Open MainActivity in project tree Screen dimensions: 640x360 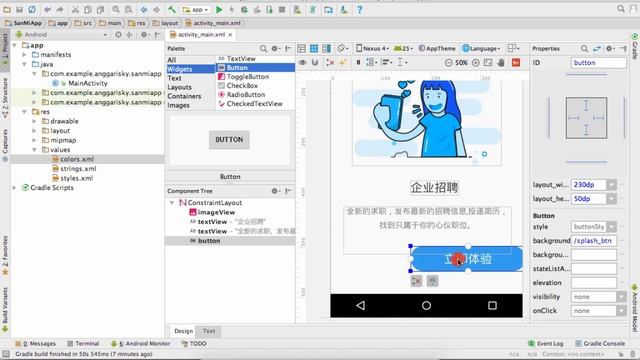(88, 83)
